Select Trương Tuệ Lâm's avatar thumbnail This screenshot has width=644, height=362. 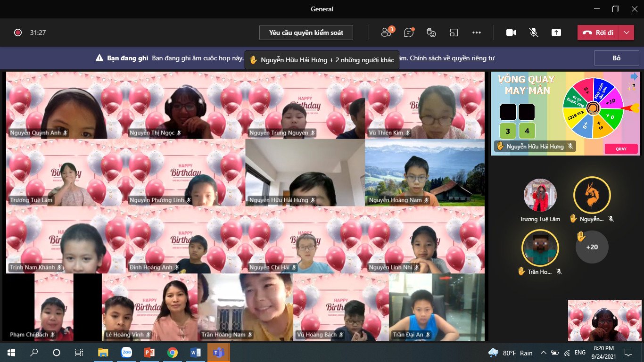point(540,195)
